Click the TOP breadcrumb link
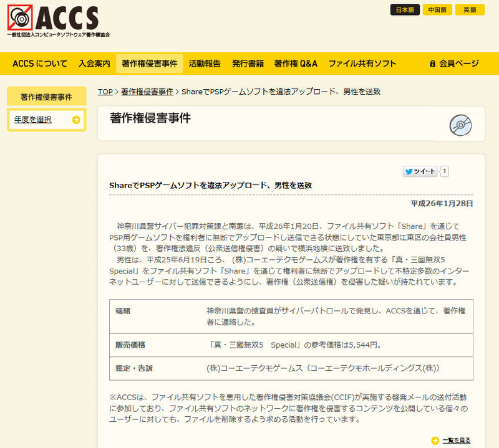This screenshot has width=499, height=448. point(105,92)
